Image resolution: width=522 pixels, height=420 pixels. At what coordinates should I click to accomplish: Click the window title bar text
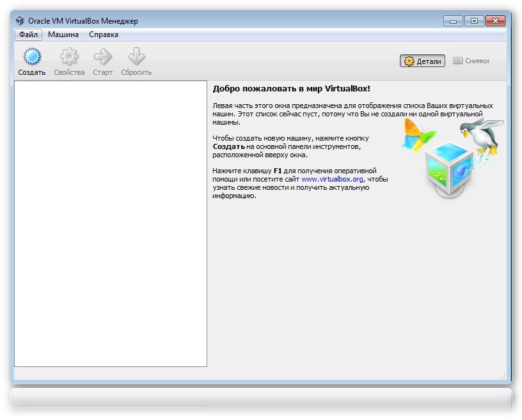(83, 21)
